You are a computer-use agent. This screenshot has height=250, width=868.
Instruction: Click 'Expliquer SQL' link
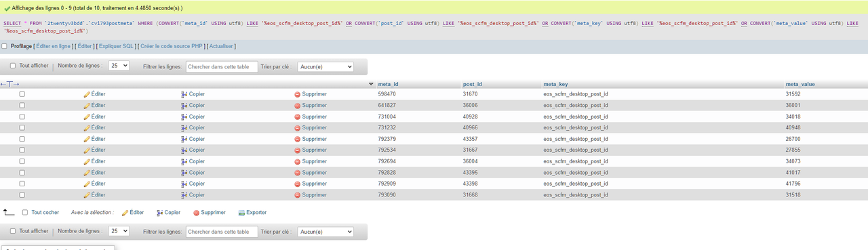pyautogui.click(x=116, y=46)
